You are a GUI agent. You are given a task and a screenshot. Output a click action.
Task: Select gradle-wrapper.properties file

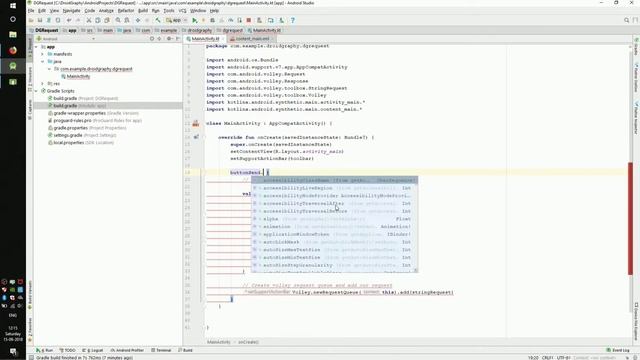click(x=93, y=113)
